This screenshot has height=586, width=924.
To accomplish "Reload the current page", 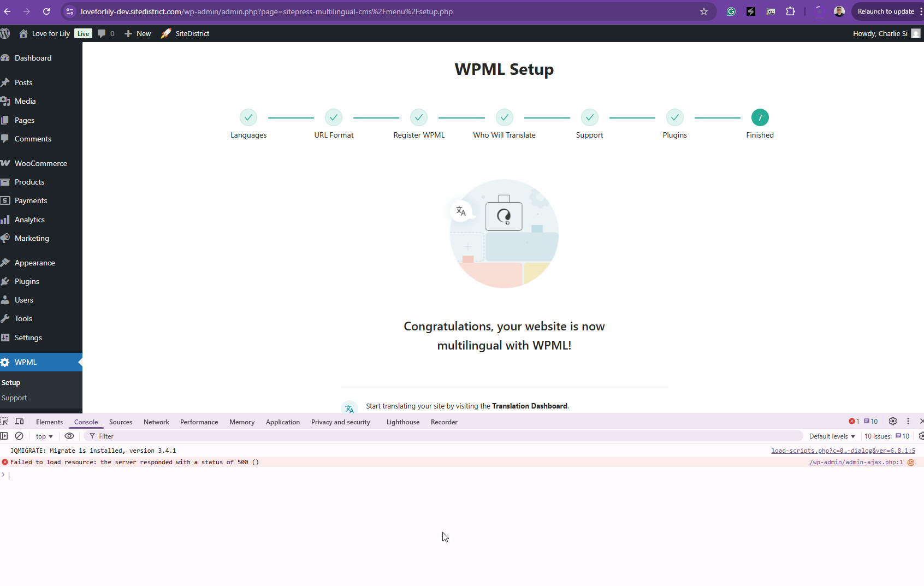I will click(46, 11).
